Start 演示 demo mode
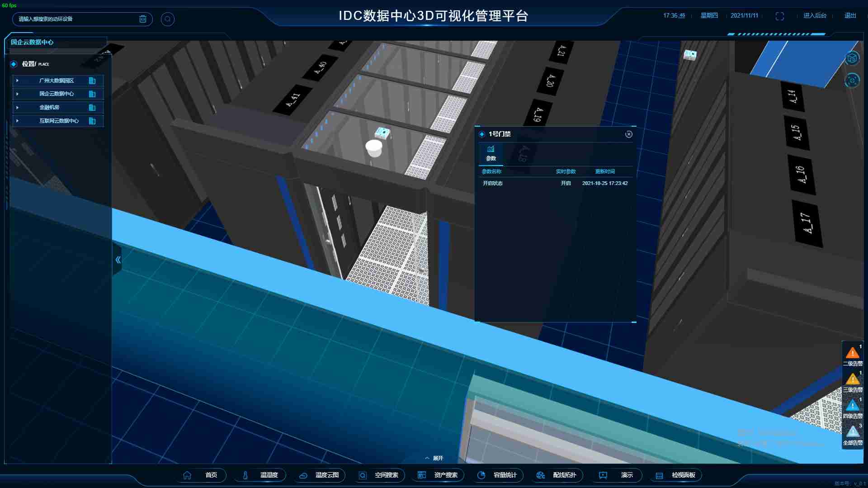868x488 pixels. 617,475
